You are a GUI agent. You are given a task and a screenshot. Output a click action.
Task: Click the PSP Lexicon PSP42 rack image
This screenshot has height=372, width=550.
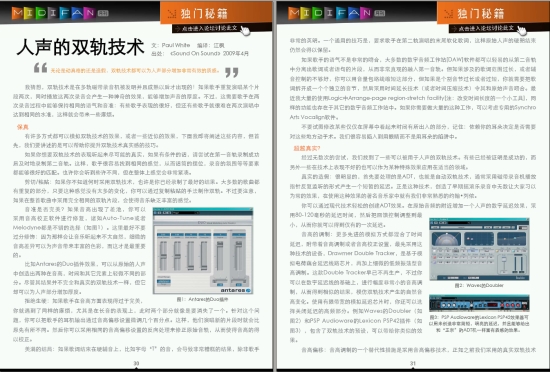coord(479,304)
